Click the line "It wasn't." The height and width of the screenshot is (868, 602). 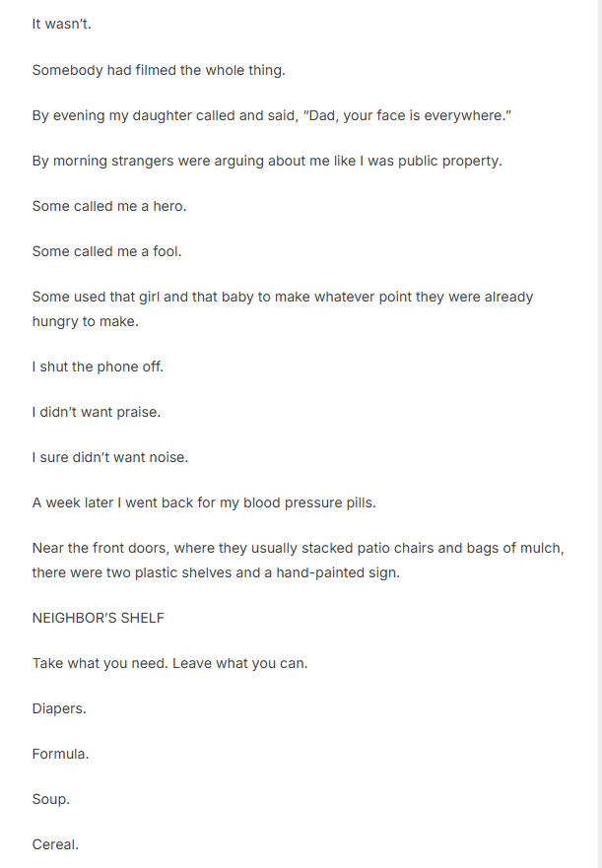(61, 25)
